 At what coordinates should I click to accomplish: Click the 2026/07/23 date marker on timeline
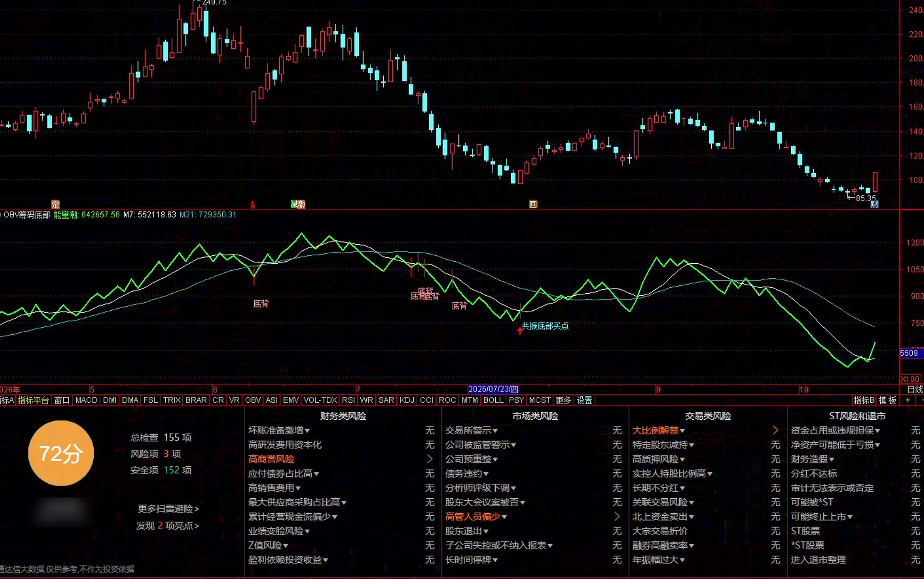493,389
